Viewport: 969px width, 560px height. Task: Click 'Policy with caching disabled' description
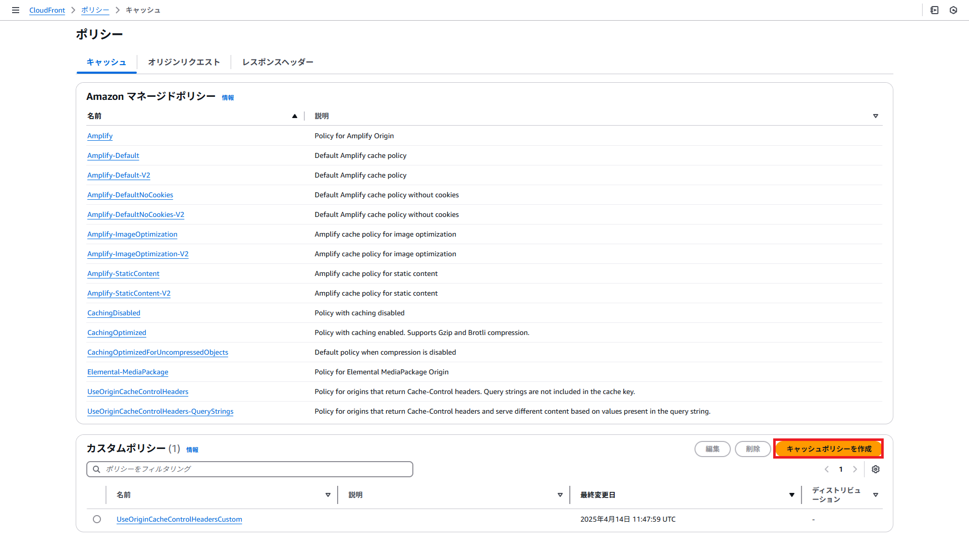359,313
